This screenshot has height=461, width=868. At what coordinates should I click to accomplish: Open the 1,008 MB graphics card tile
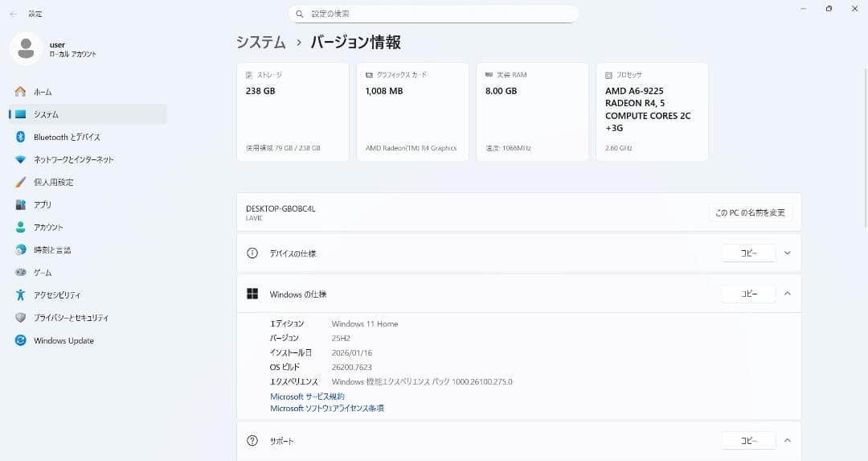coord(412,112)
